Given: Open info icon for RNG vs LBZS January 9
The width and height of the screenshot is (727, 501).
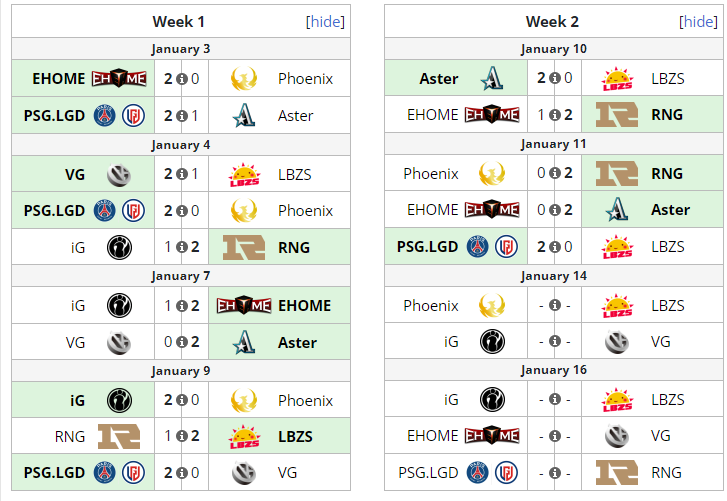Looking at the screenshot, I should coord(182,436).
